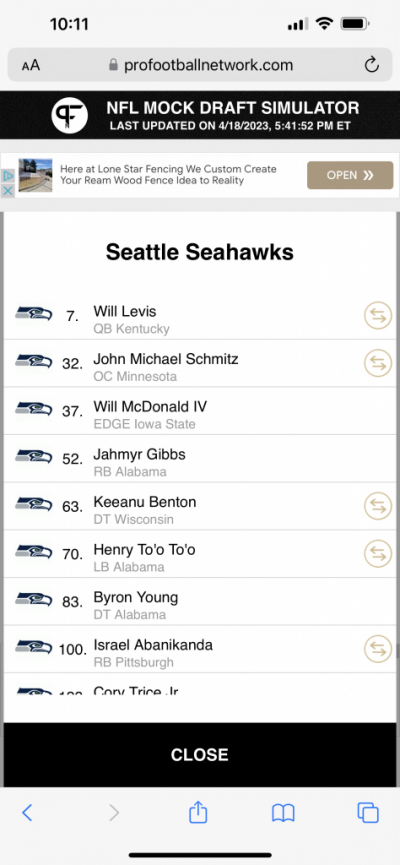Tap the swap icon for Henry To'o To'o
This screenshot has width=400, height=865.
tap(378, 553)
